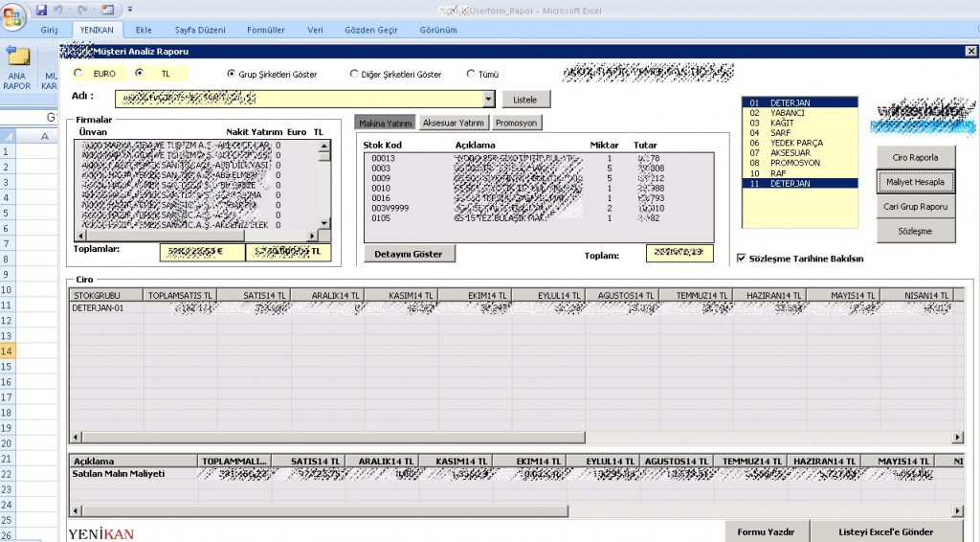Open the ANA RAPOR ribbon icon
This screenshot has width=980, height=542.
pos(15,65)
